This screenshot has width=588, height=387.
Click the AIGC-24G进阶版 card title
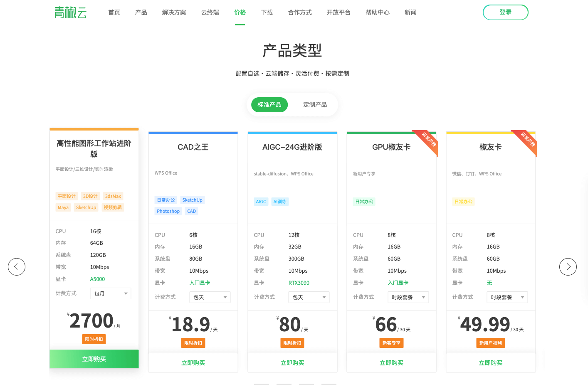click(292, 147)
